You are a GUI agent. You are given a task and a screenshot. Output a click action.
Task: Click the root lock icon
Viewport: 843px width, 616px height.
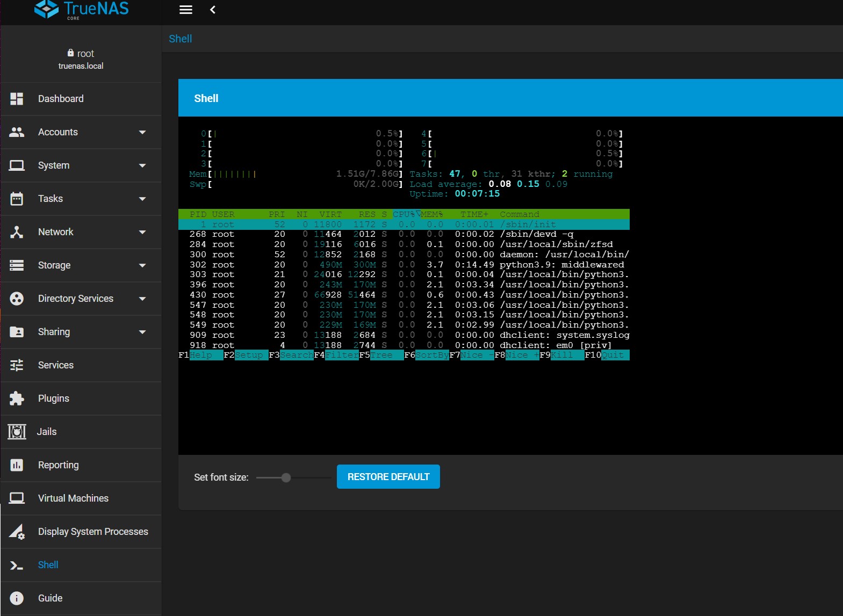tap(70, 53)
